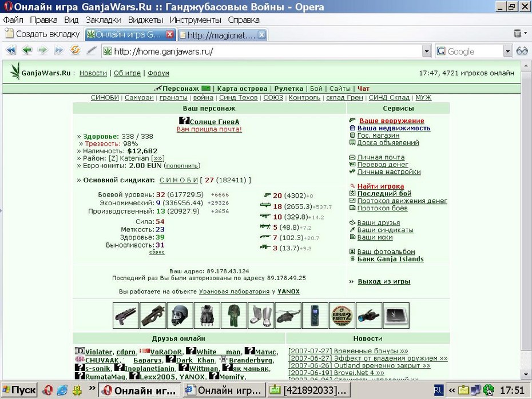Open the district [»»] expander link
This screenshot has height=399, width=532.
(x=158, y=158)
